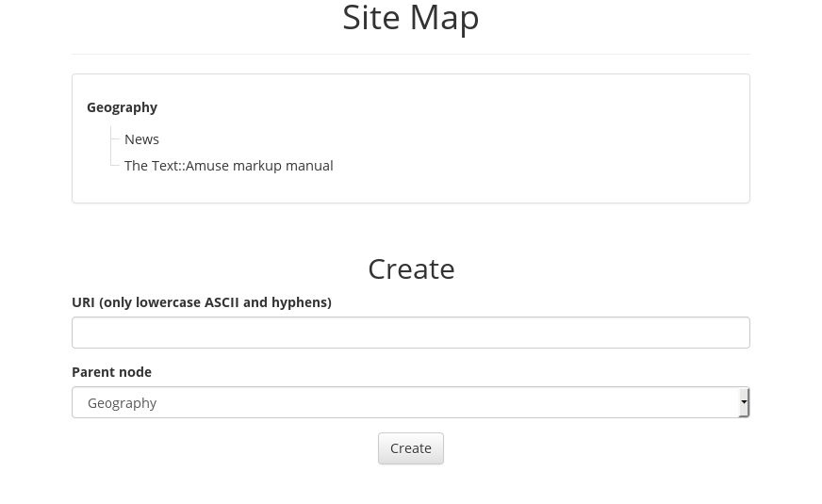The width and height of the screenshot is (822, 504).
Task: Select the Geography node in the site map tree
Action: (x=122, y=107)
